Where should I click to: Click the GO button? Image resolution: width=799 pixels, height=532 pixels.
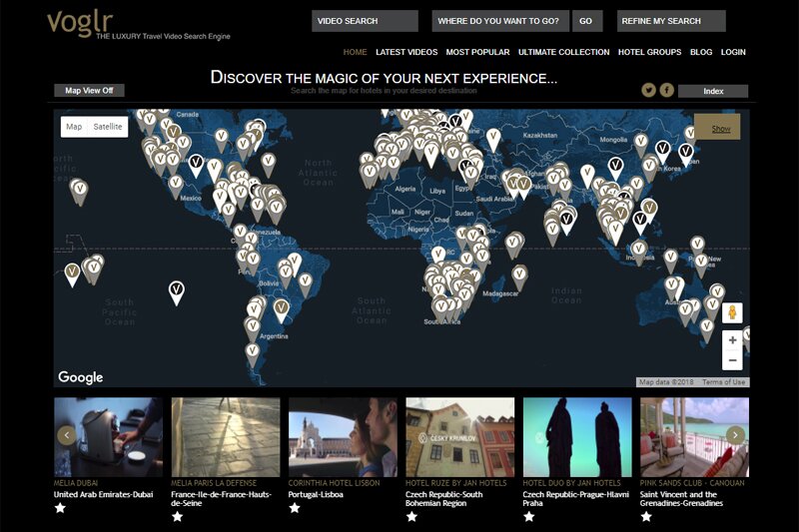(586, 21)
